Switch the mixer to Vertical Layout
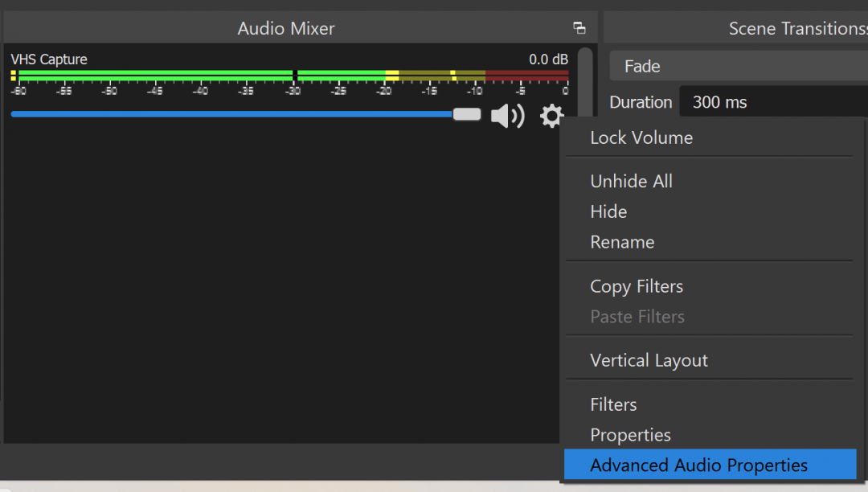 pyautogui.click(x=649, y=359)
